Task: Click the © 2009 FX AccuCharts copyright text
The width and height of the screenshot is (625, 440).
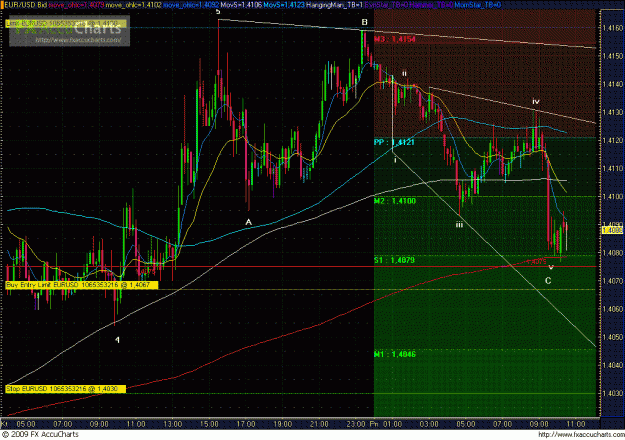Action: [40, 434]
